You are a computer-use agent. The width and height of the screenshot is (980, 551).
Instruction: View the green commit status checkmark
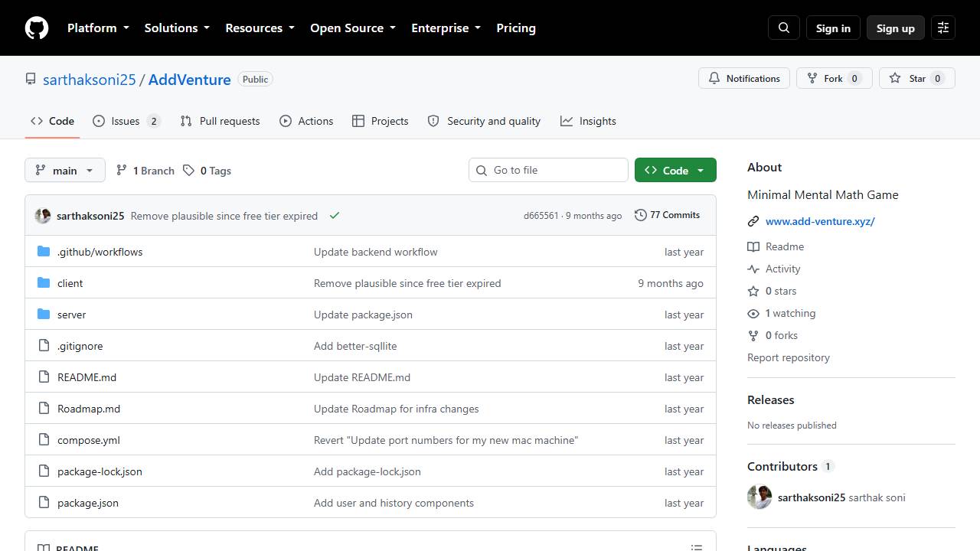335,216
